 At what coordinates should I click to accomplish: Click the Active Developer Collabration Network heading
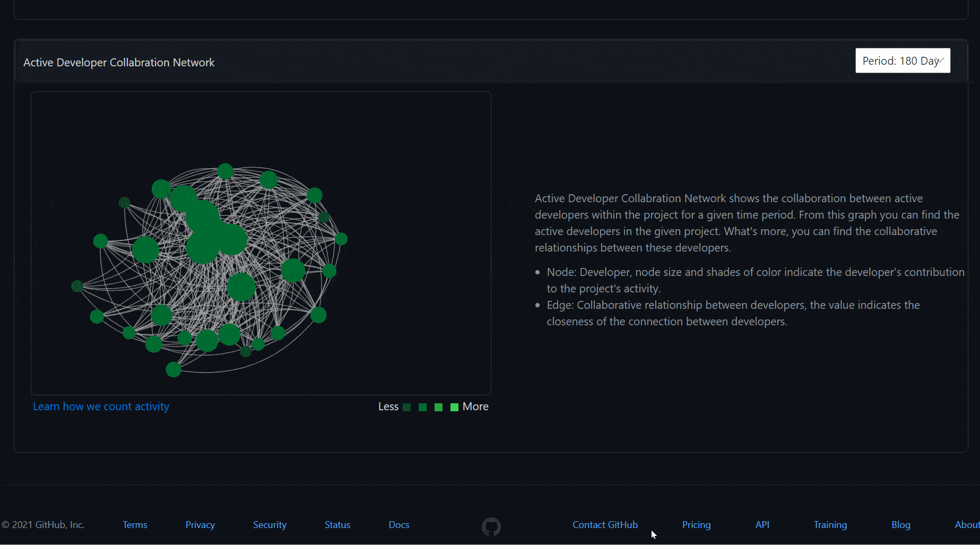[119, 62]
